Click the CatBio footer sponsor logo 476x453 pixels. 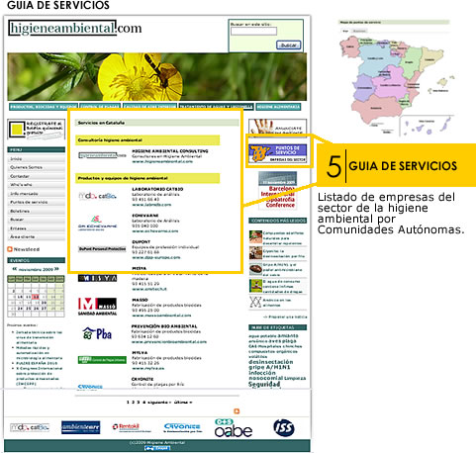[30, 427]
